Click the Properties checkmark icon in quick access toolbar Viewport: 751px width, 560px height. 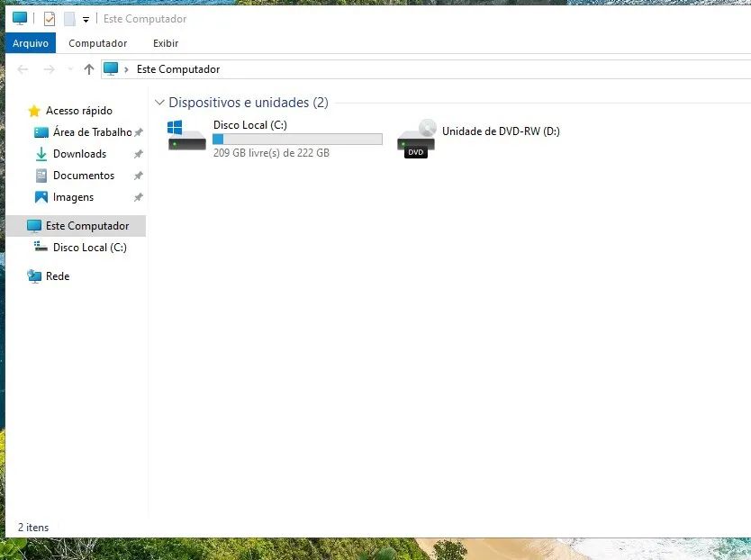pyautogui.click(x=50, y=19)
